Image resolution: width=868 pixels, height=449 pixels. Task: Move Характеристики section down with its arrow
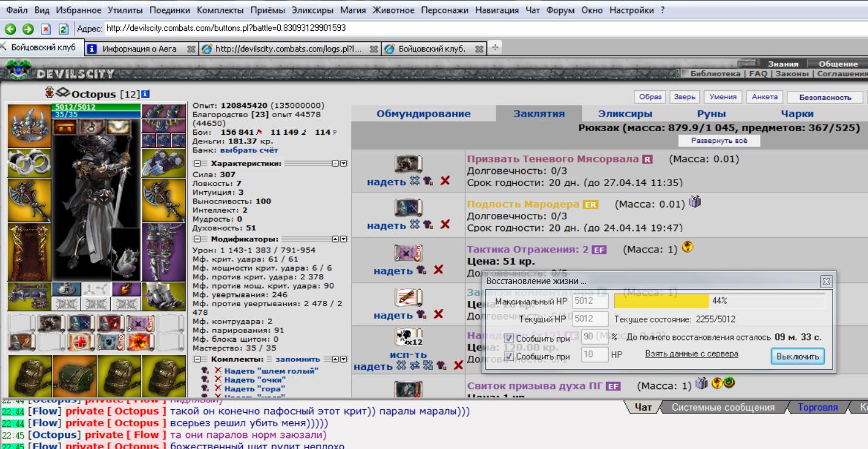tap(343, 164)
